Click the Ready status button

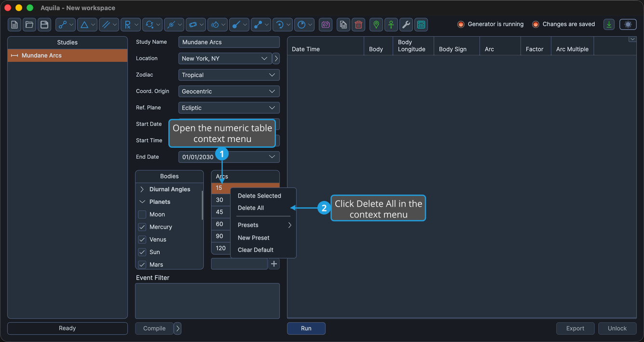point(68,328)
